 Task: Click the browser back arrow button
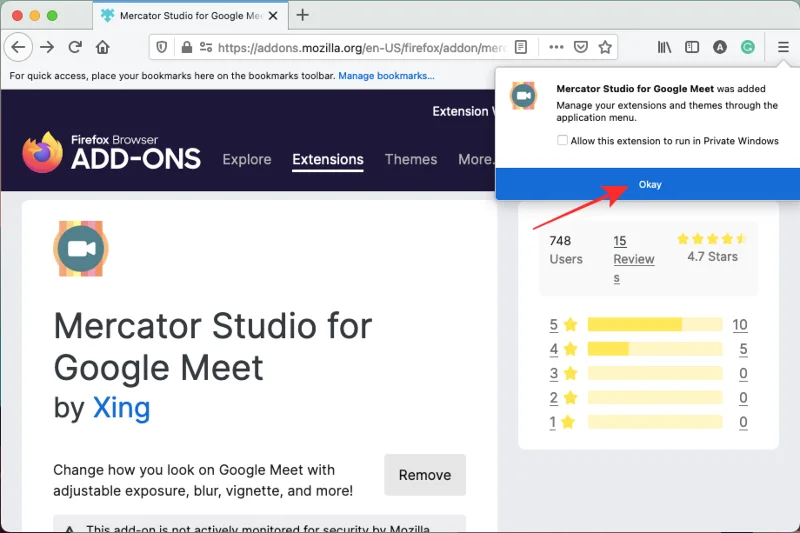[x=18, y=47]
